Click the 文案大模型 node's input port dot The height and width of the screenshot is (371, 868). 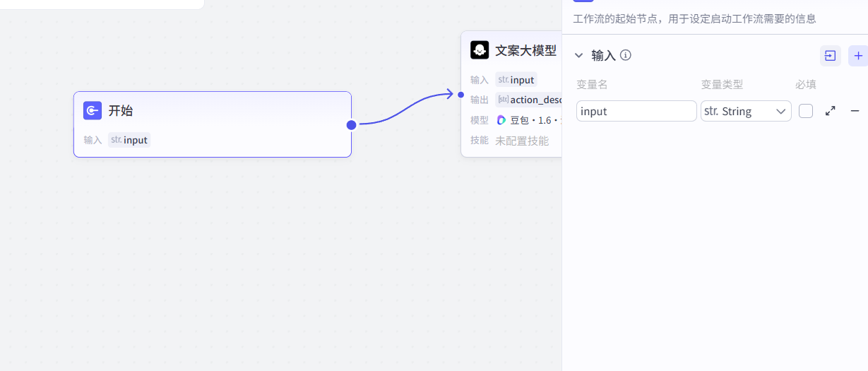tap(460, 94)
